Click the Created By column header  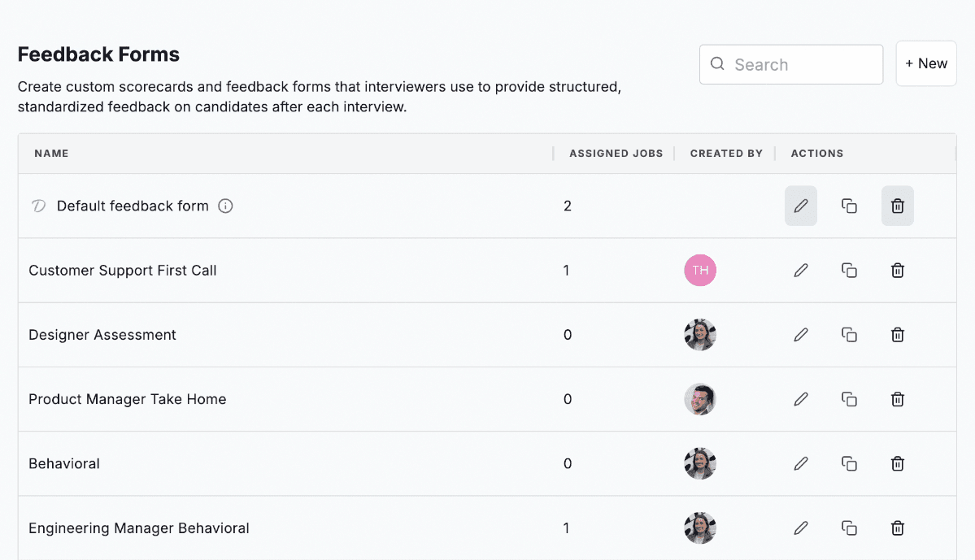pos(726,154)
